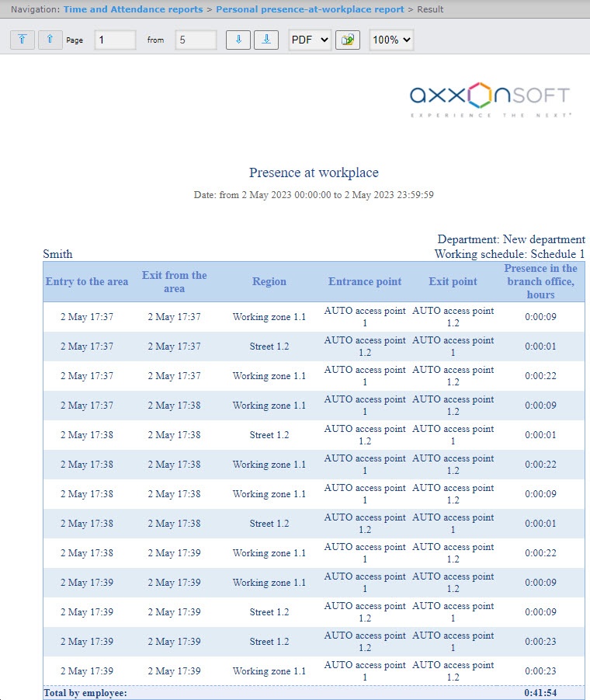Click the 'Presence at workplace' report title
This screenshot has width=590, height=700.
tap(314, 172)
